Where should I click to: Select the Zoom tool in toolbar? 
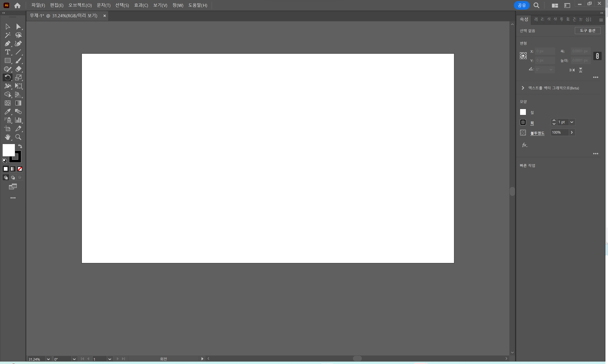point(18,137)
